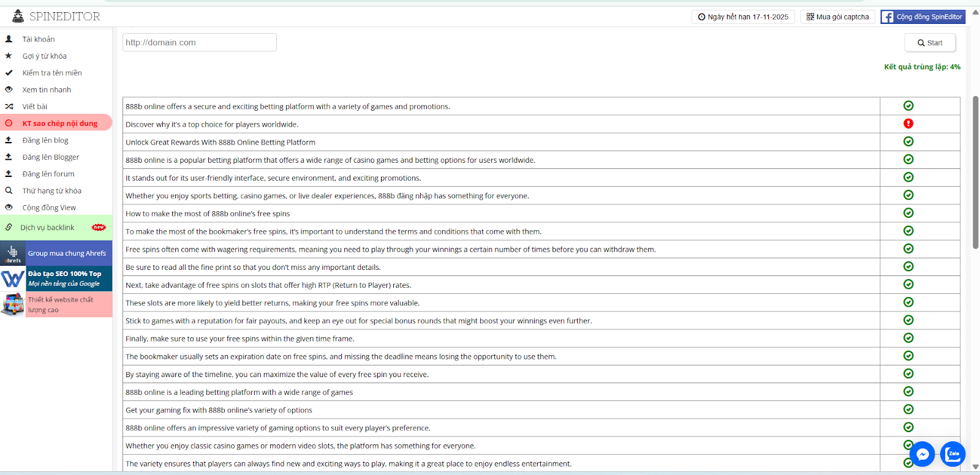The height and width of the screenshot is (475, 980).
Task: Click check icon for By staying aware row
Action: 908,373
